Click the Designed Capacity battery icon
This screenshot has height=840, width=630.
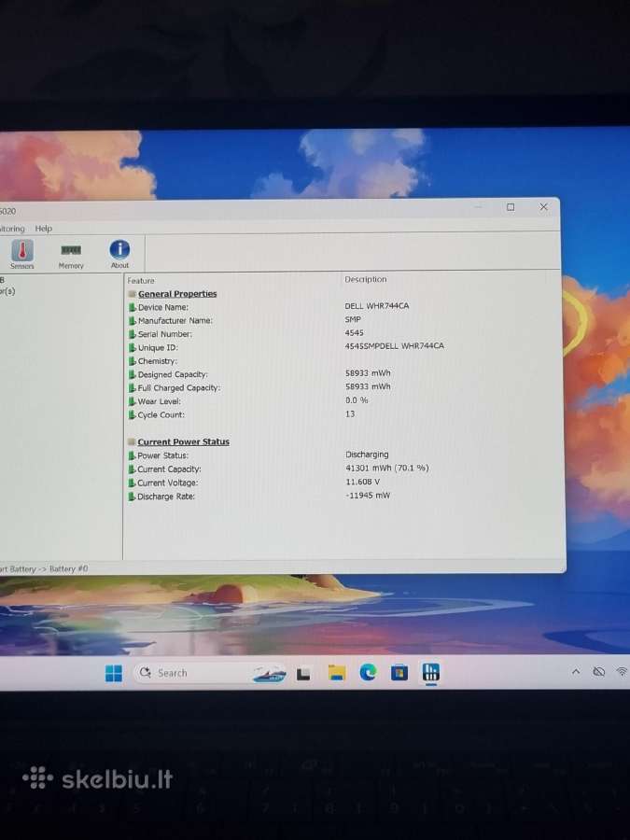132,374
